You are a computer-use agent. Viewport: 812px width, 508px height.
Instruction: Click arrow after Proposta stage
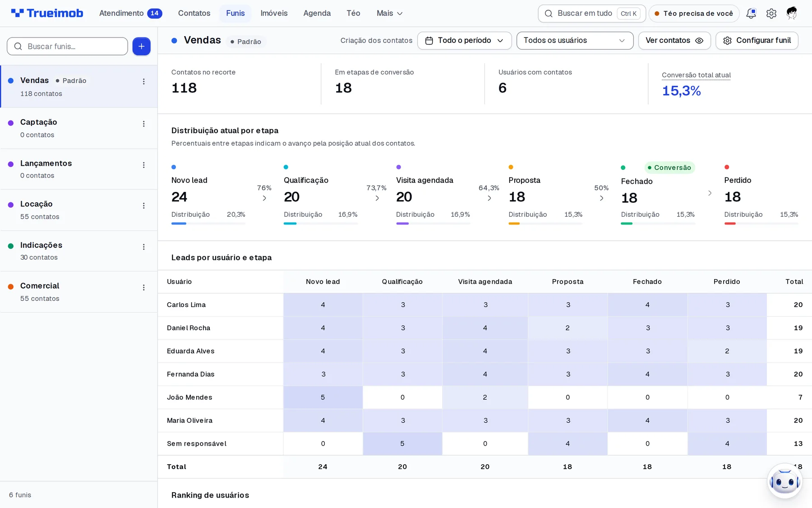click(601, 198)
